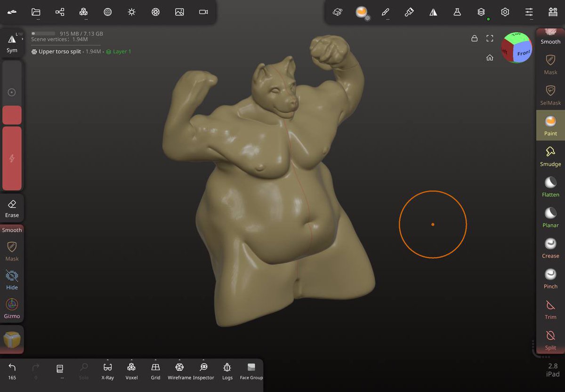Toggle Wireframe display
The height and width of the screenshot is (392, 565).
point(179,371)
